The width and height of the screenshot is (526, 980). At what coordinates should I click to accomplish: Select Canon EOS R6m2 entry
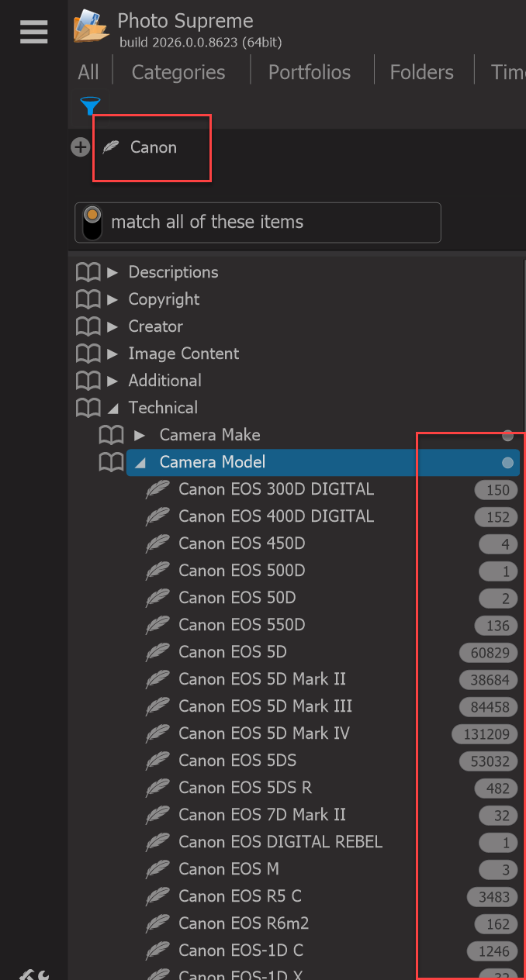(x=244, y=923)
